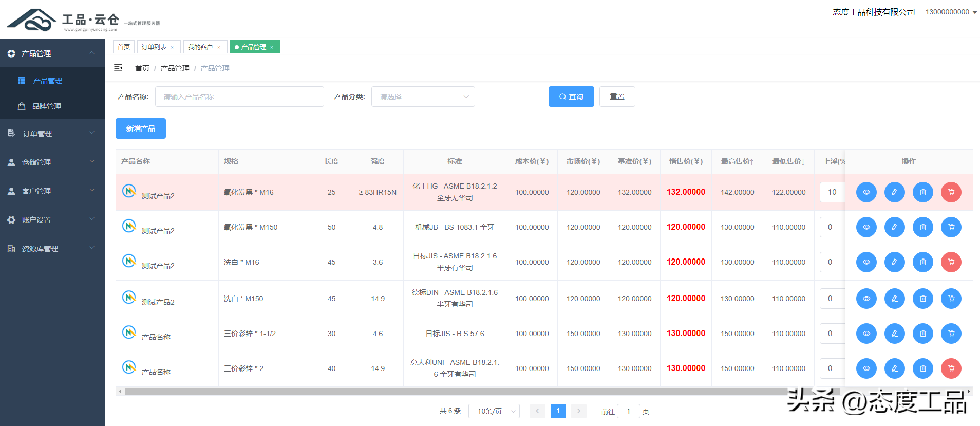Focus the 产品名称 search input
This screenshot has height=426, width=980.
pos(239,97)
